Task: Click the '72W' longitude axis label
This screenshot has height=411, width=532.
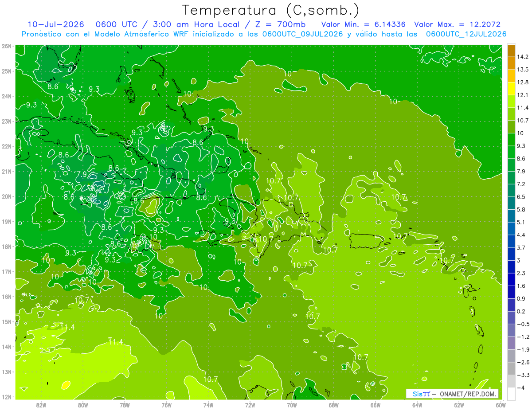Action: [250, 405]
